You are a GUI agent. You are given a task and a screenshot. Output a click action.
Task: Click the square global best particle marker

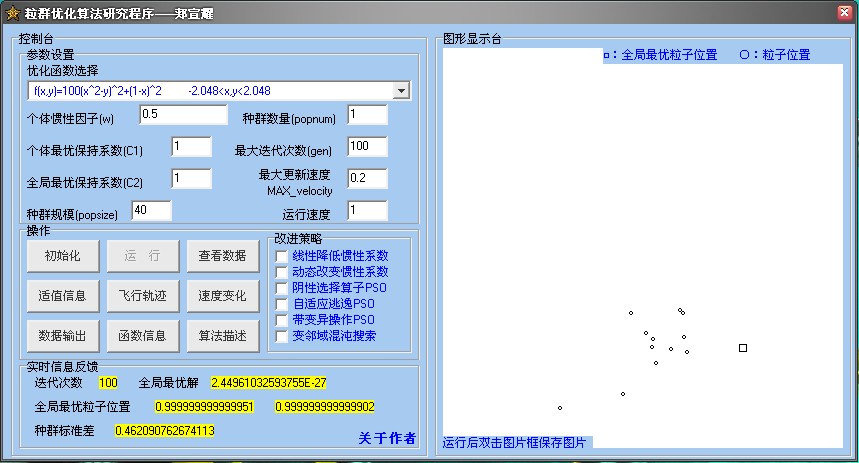click(743, 348)
